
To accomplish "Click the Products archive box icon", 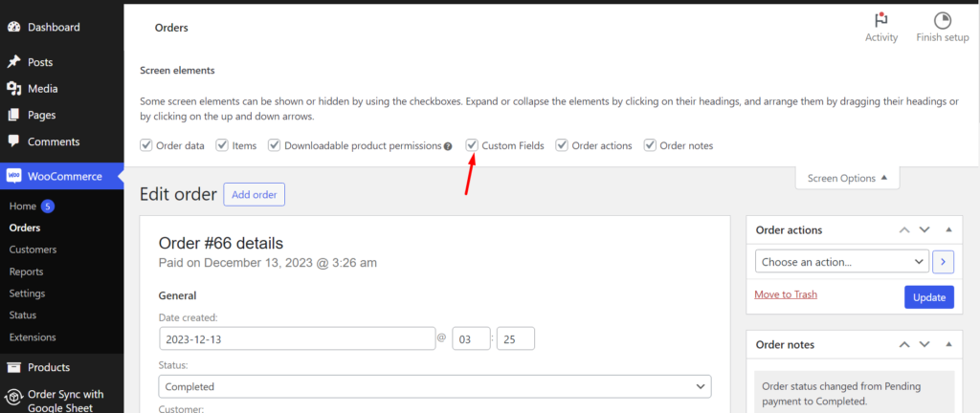I will (x=13, y=367).
